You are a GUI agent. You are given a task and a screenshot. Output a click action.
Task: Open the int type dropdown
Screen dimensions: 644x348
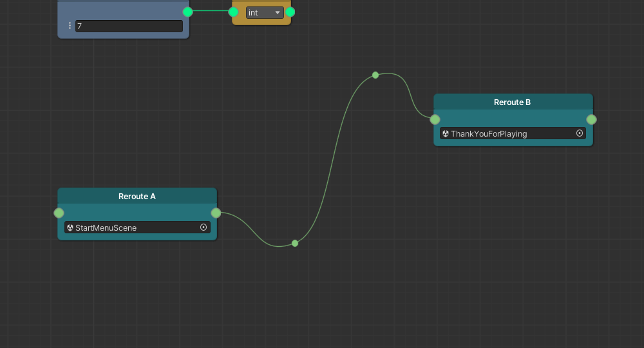click(x=265, y=13)
